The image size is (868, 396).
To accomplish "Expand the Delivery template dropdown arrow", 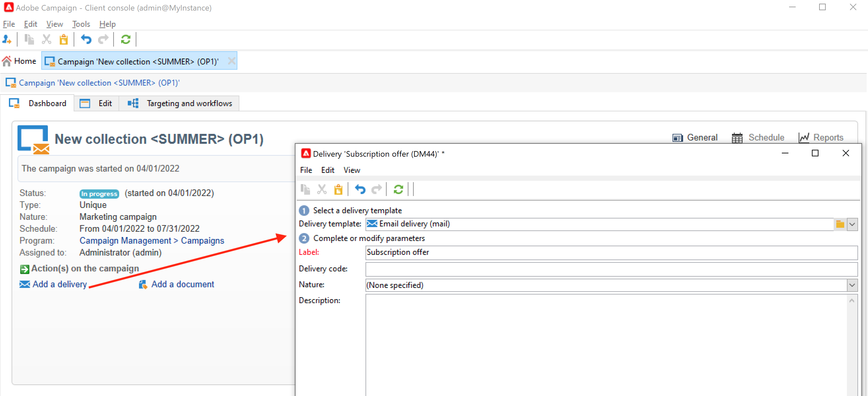I will [852, 224].
